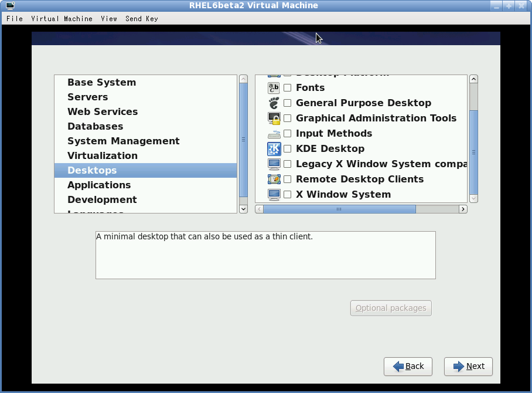Tick Legacy X Window System checkbox
Screen dimensions: 532x393
point(287,164)
